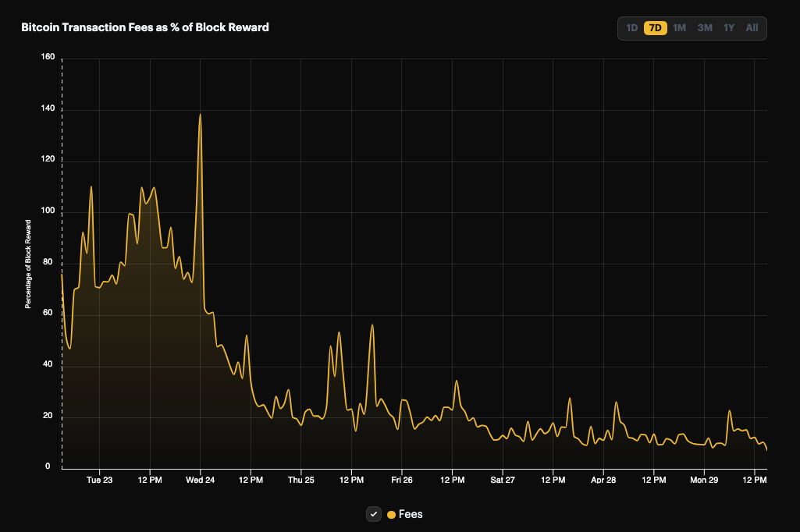
Task: Click the chart title 'Bitcoin Transaction Fees as % of Block Reward'
Action: 145,27
